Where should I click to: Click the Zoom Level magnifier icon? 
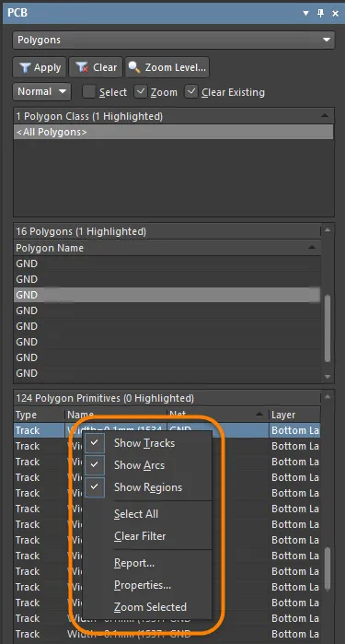pos(134,68)
